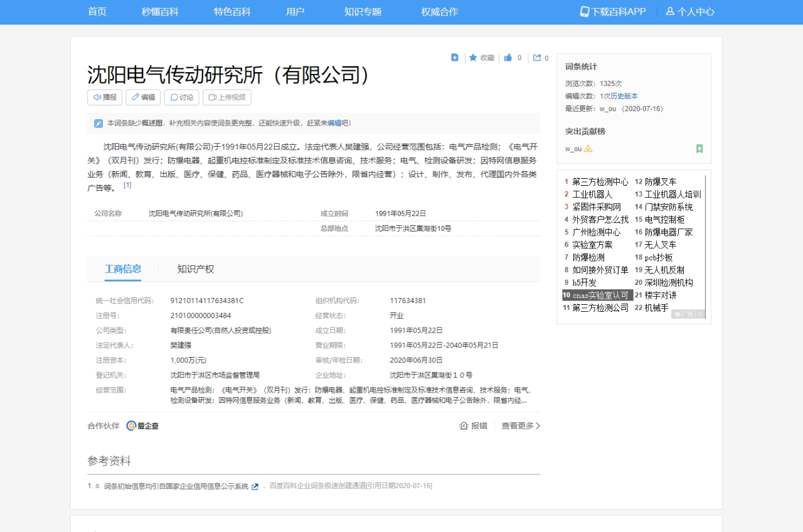Image resolution: width=803 pixels, height=532 pixels.
Task: Open reference link external arrow icon
Action: tap(253, 486)
